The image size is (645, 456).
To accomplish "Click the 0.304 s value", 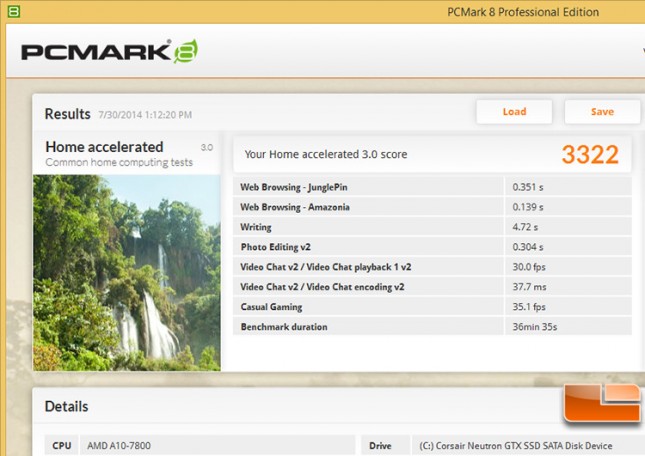I will pos(528,247).
